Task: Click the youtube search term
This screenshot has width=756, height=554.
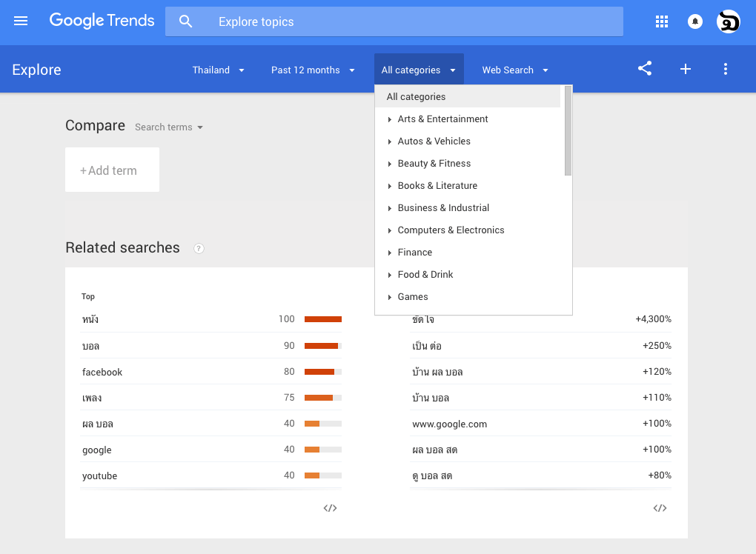Action: (x=100, y=476)
